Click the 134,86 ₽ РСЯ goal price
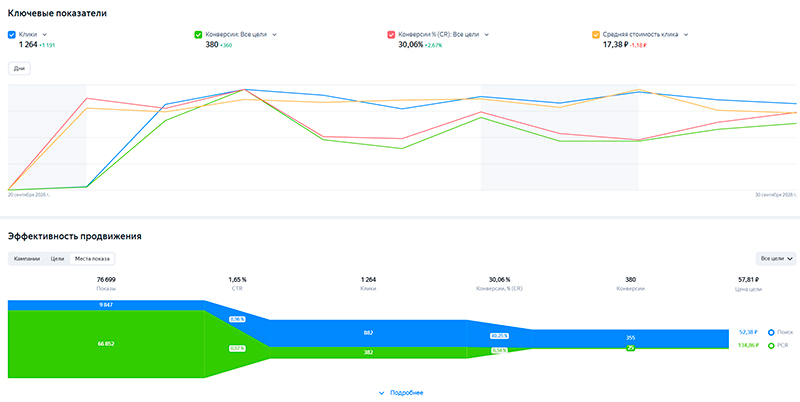This screenshot has height=402, width=800. [x=747, y=345]
